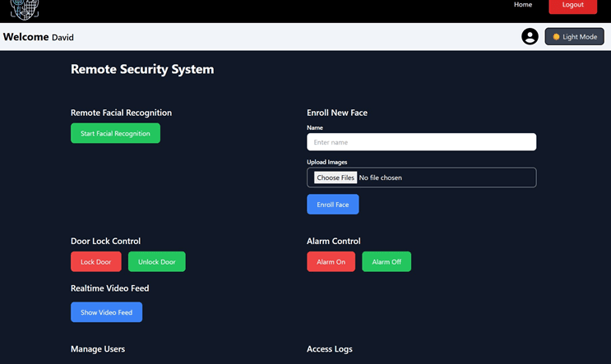Viewport: 611px width, 364px height.
Task: Open file picker with Choose Files
Action: coord(336,177)
